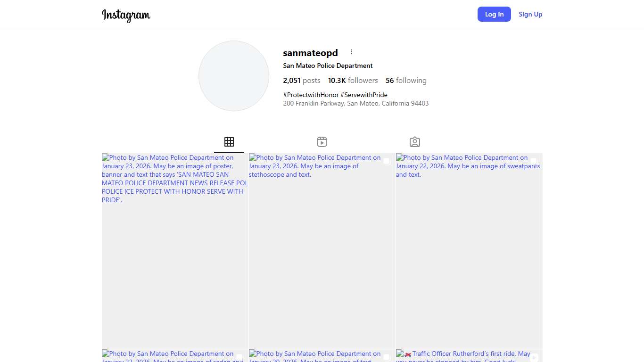Click the Log In button
The image size is (644, 362).
point(494,14)
